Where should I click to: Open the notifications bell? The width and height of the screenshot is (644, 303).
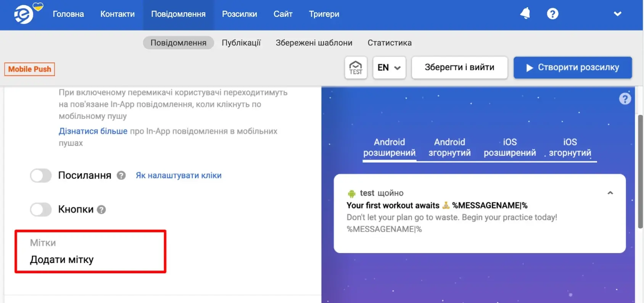pyautogui.click(x=525, y=14)
